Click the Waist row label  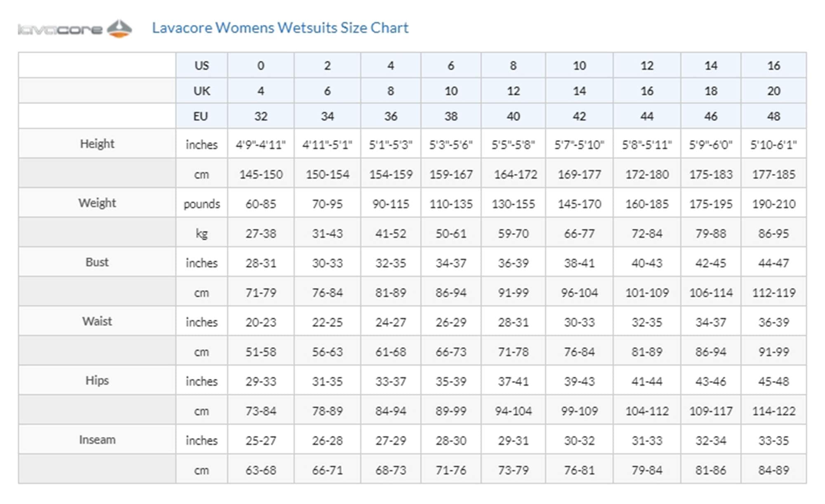(x=97, y=321)
